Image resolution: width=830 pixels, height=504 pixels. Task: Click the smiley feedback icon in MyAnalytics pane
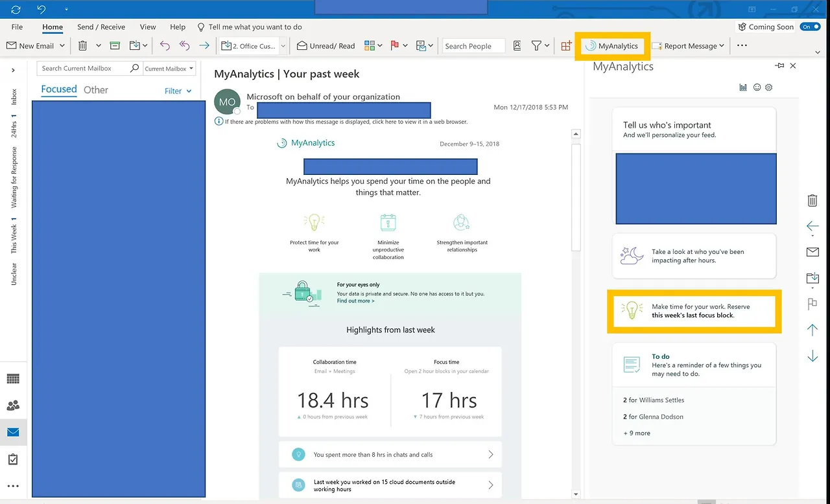757,87
